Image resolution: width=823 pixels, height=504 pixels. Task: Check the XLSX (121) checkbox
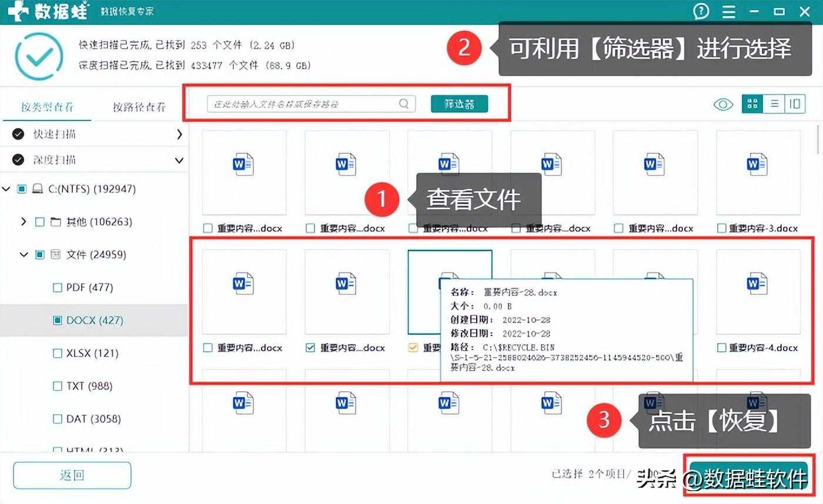click(x=57, y=354)
